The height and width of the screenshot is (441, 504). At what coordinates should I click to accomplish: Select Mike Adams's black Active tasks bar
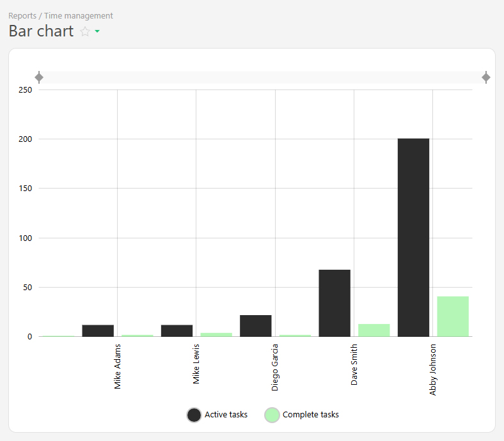click(98, 331)
